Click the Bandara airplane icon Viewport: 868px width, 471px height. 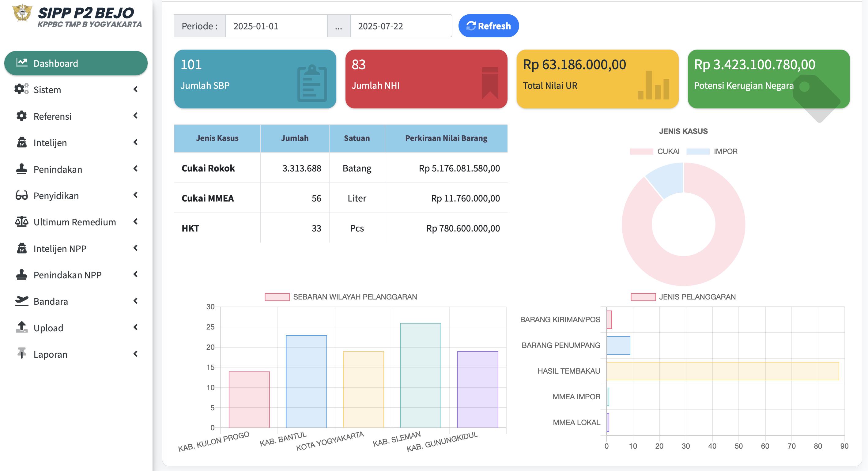click(x=21, y=301)
